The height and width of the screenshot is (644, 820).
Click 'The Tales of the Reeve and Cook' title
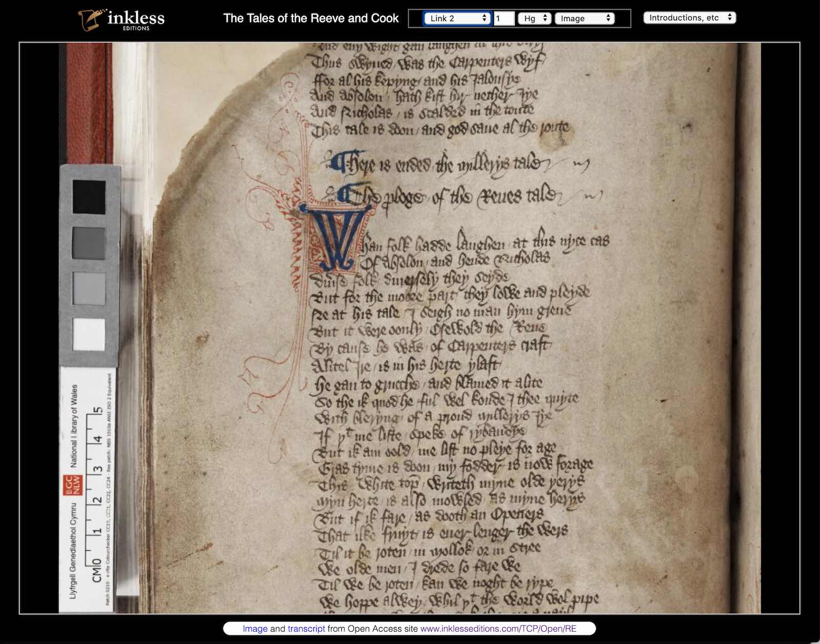click(311, 18)
